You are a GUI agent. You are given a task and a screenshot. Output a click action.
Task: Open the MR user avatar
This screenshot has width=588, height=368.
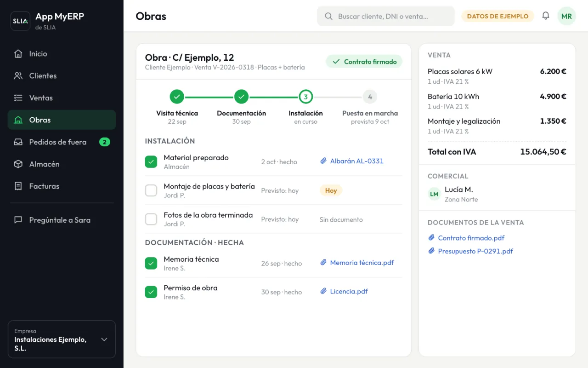(x=566, y=16)
